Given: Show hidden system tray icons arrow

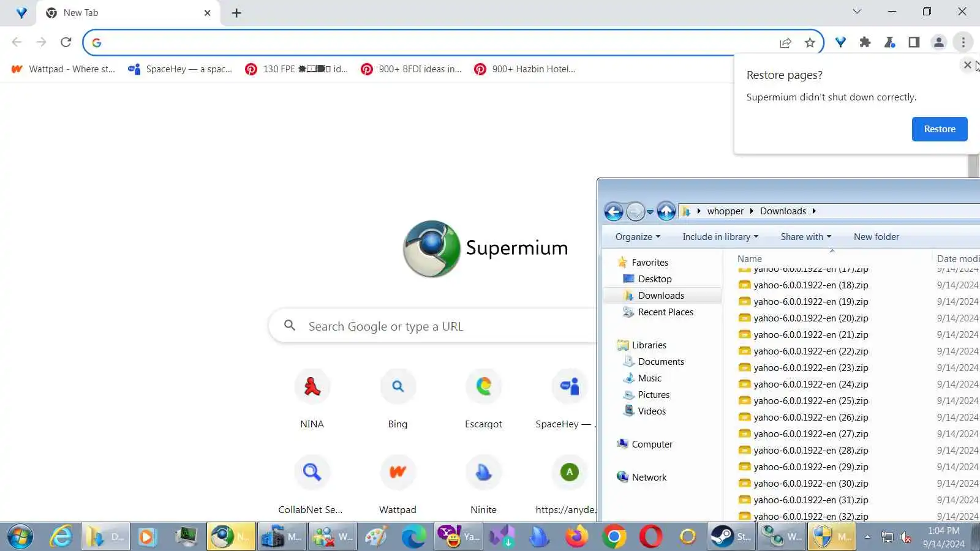Looking at the screenshot, I should pyautogui.click(x=867, y=537).
